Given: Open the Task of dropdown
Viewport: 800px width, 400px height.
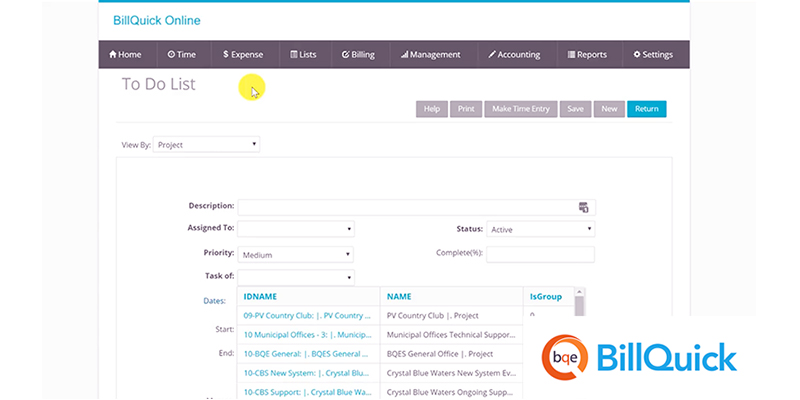Looking at the screenshot, I should (x=296, y=277).
